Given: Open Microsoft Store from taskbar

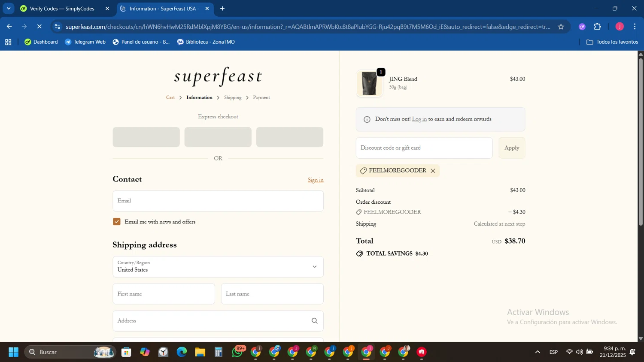Looking at the screenshot, I should pyautogui.click(x=126, y=352).
